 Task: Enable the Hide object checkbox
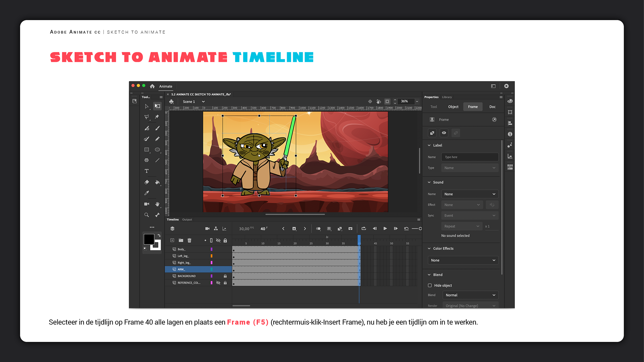coord(430,286)
